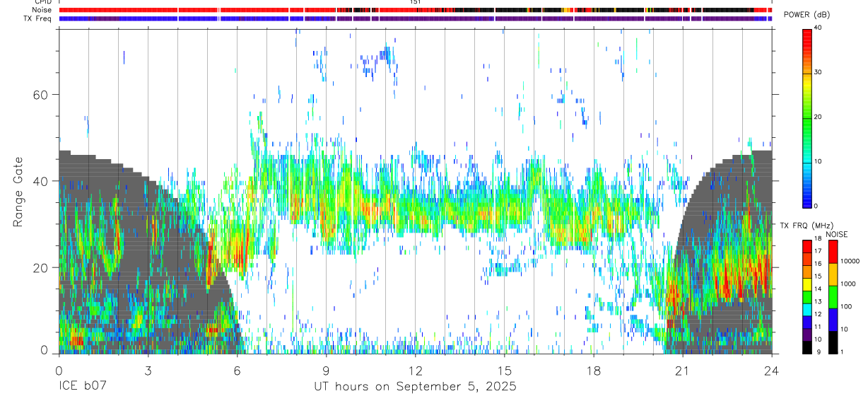This screenshot has height=401, width=868.
Task: Click the 'UT hours on September 5, 2025' label
Action: (x=415, y=387)
